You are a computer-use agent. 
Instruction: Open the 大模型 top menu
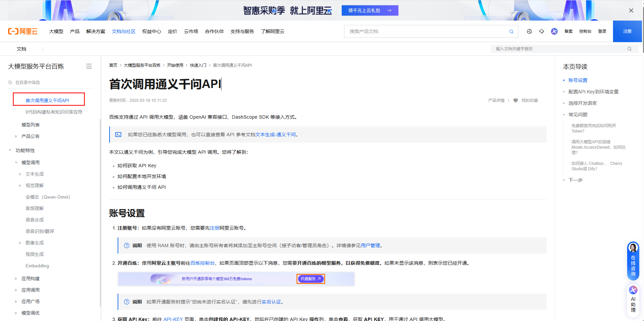pyautogui.click(x=56, y=31)
